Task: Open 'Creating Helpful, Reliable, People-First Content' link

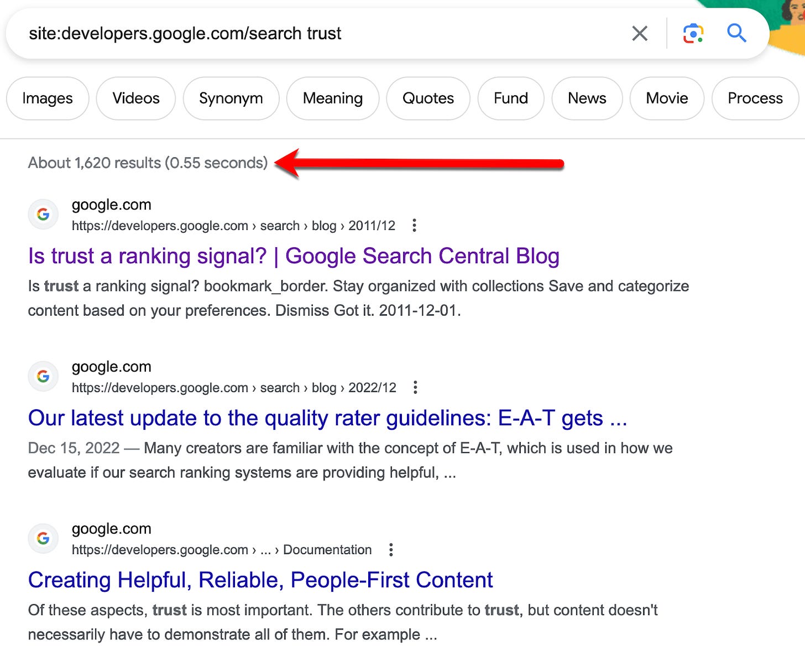Action: (x=260, y=580)
